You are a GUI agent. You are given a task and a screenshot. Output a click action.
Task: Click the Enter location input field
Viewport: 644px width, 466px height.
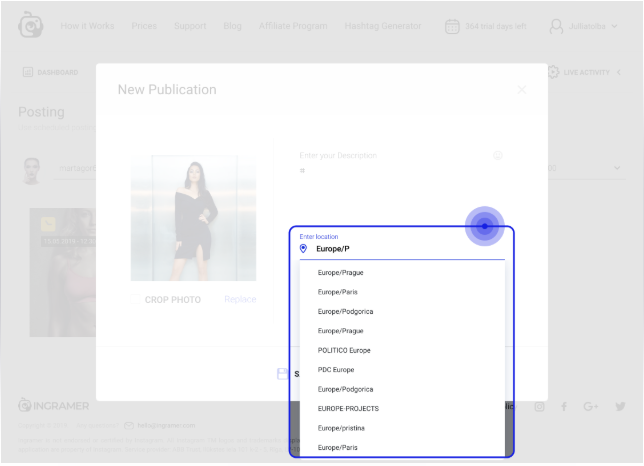tap(402, 249)
